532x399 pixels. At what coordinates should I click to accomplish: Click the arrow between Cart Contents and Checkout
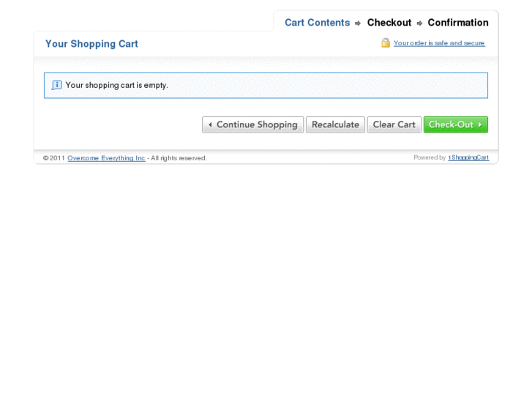[x=358, y=23]
